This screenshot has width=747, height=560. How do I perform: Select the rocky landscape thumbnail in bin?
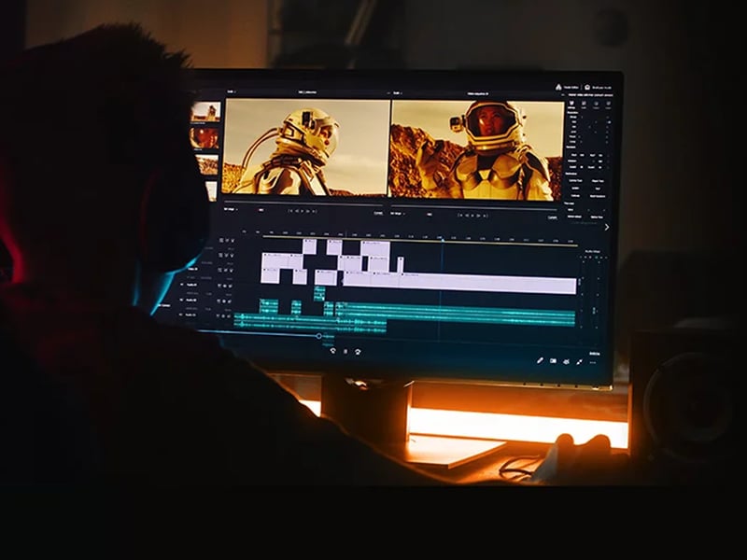[207, 165]
